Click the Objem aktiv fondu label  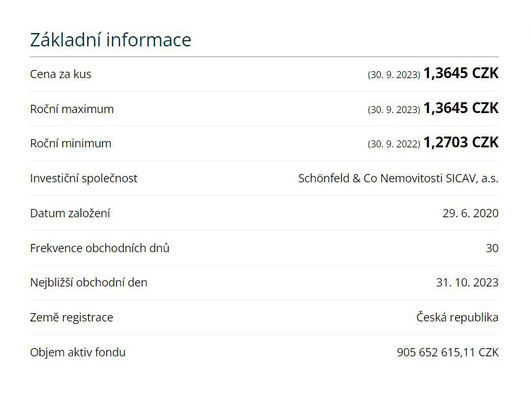point(78,352)
